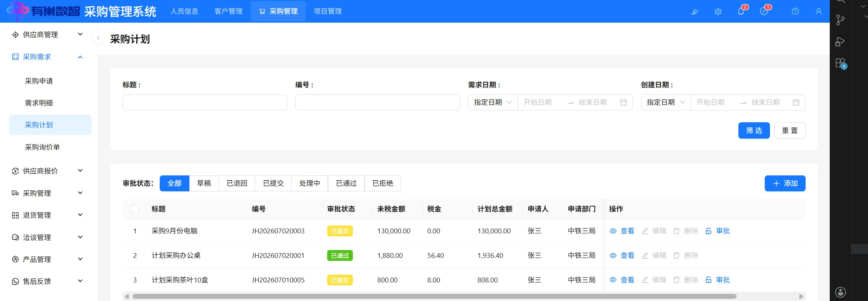Open run and debug icon in right sidebar

point(840,42)
